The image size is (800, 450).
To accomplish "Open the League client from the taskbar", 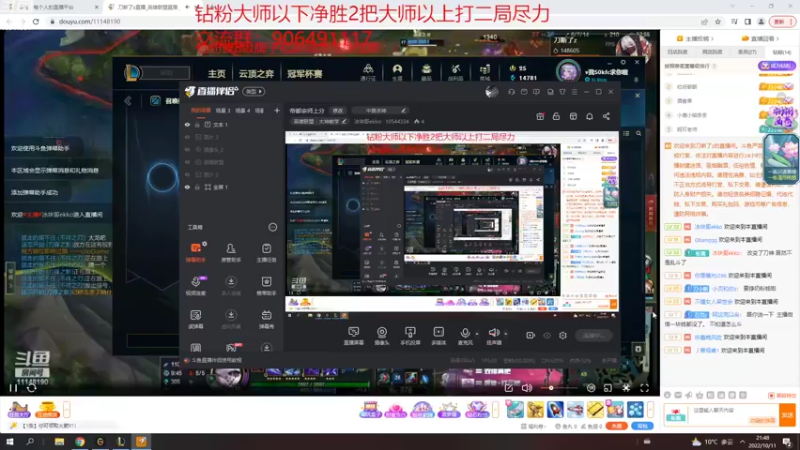I will coord(120,442).
